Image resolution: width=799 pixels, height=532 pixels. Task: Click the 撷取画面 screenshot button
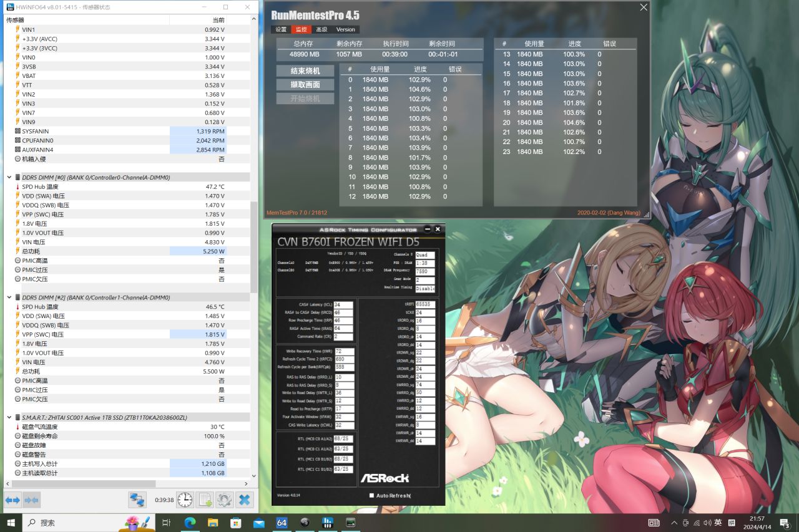(x=305, y=85)
